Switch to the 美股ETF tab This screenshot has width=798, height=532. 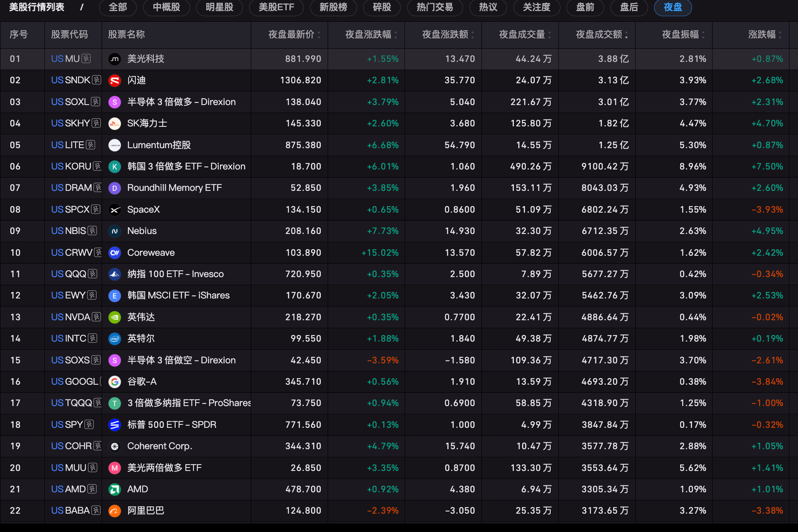(276, 7)
